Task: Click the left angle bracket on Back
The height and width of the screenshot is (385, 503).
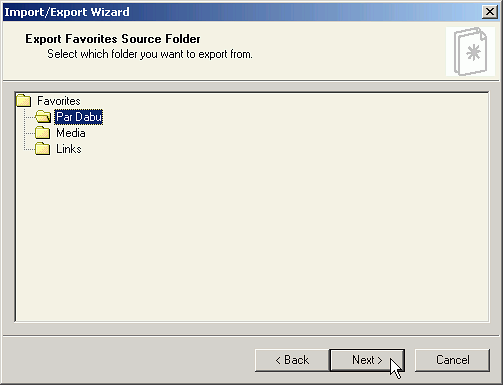Action: click(278, 360)
